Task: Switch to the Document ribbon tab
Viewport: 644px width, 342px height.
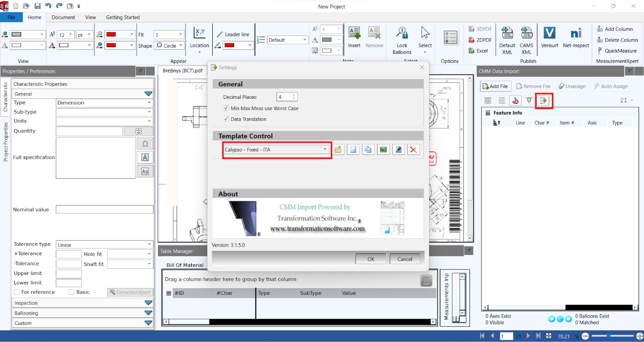Action: click(63, 17)
